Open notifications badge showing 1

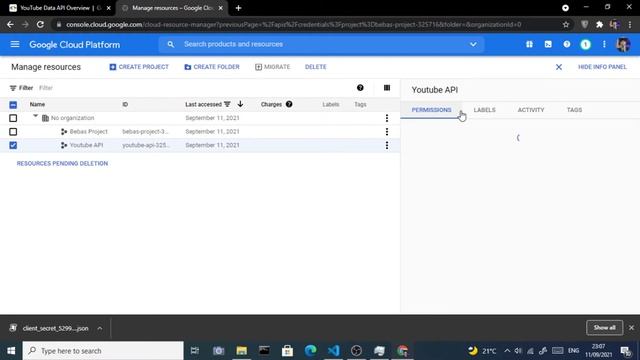tap(586, 44)
